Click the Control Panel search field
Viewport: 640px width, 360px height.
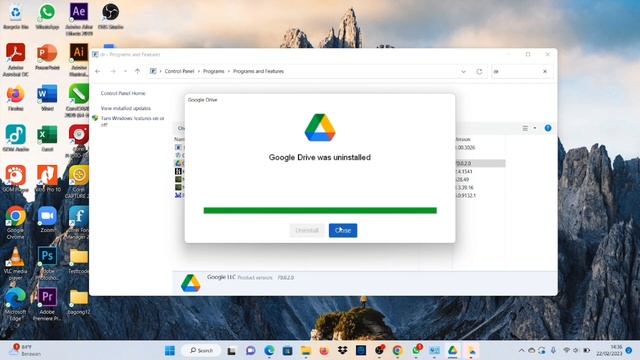pyautogui.click(x=516, y=71)
